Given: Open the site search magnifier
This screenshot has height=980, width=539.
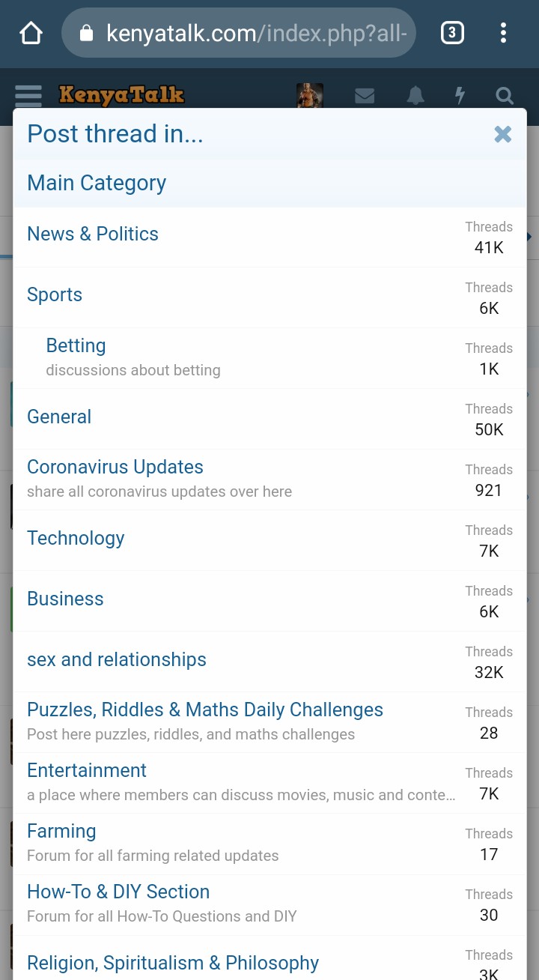Looking at the screenshot, I should pyautogui.click(x=505, y=95).
